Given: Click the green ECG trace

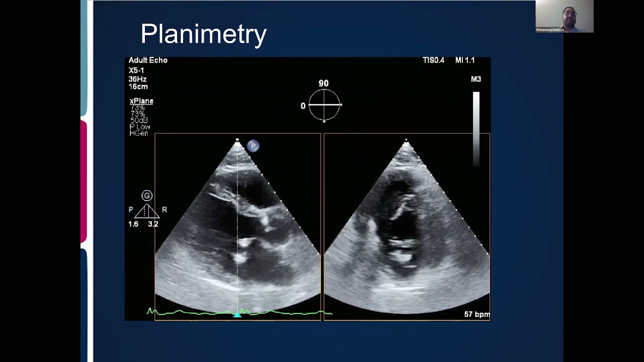Looking at the screenshot, I should pyautogui.click(x=239, y=313).
